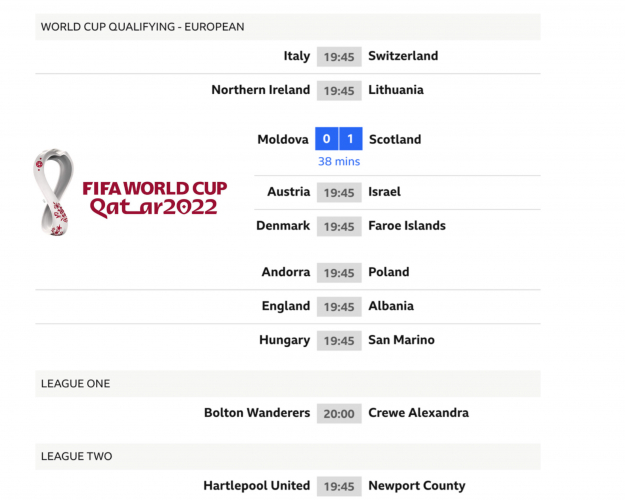Click the Albania team name
The width and height of the screenshot is (625, 500).
point(390,306)
